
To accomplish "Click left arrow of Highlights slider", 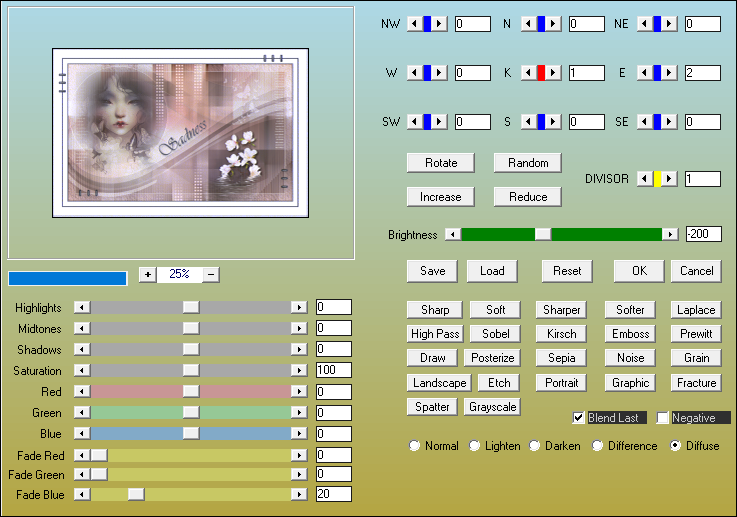I will pos(82,308).
